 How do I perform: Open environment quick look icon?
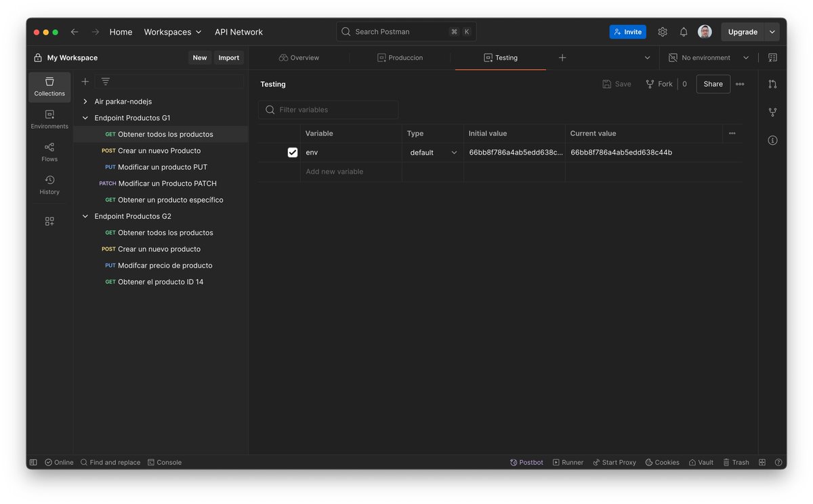773,58
